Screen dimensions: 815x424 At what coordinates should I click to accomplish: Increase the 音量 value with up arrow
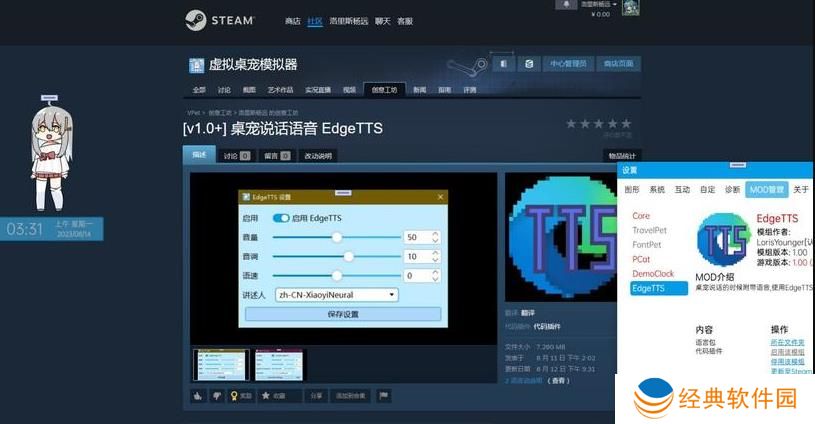434,233
